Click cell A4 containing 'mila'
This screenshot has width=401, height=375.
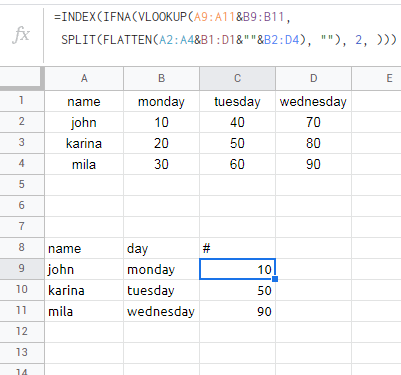point(84,164)
